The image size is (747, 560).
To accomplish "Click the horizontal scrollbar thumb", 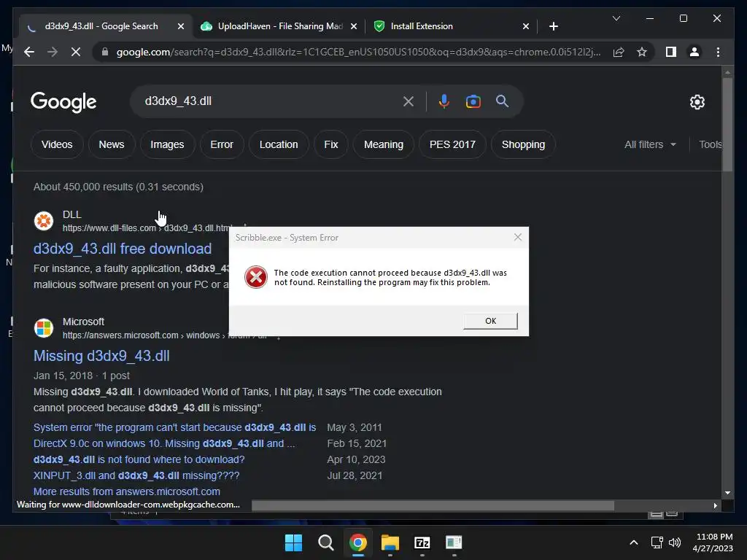I will click(x=433, y=505).
